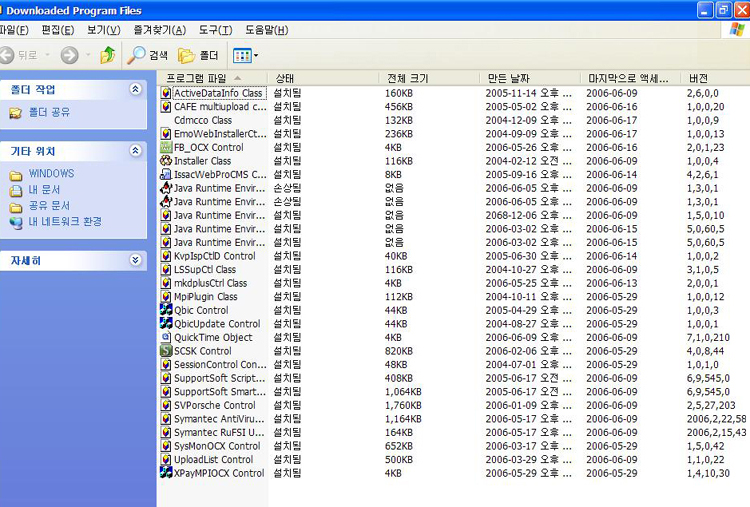Sort by 프로그램 파일 column header
Screen dimensions: 750x507
tap(213, 78)
